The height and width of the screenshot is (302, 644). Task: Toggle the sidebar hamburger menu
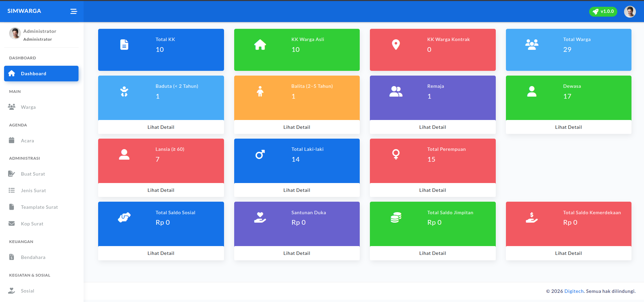click(x=73, y=12)
